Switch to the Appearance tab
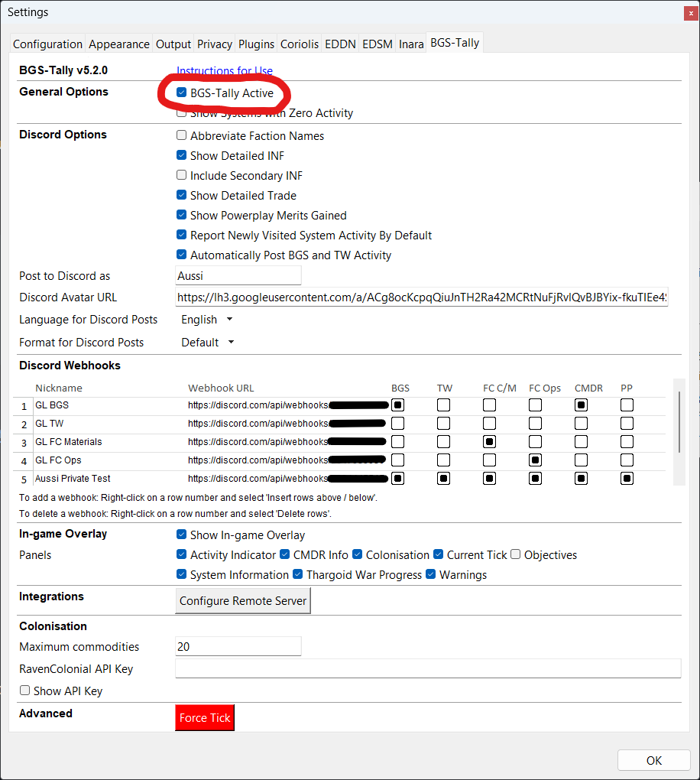 coord(118,44)
